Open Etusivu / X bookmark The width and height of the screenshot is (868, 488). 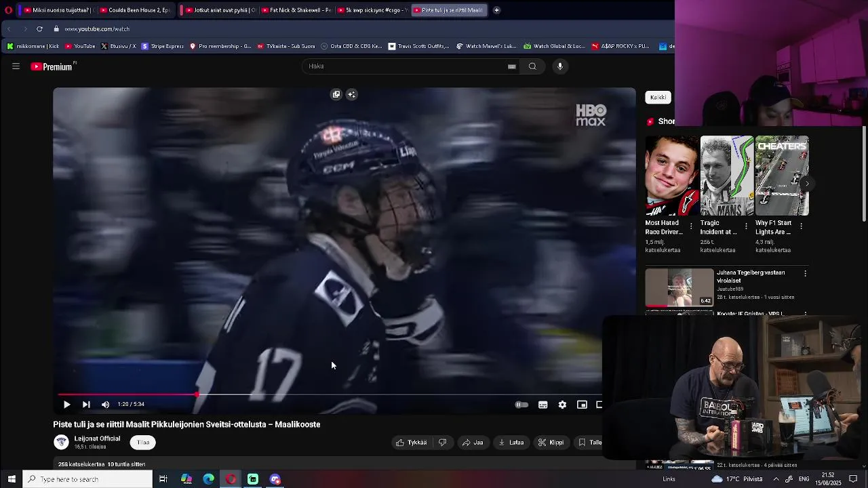[118, 46]
